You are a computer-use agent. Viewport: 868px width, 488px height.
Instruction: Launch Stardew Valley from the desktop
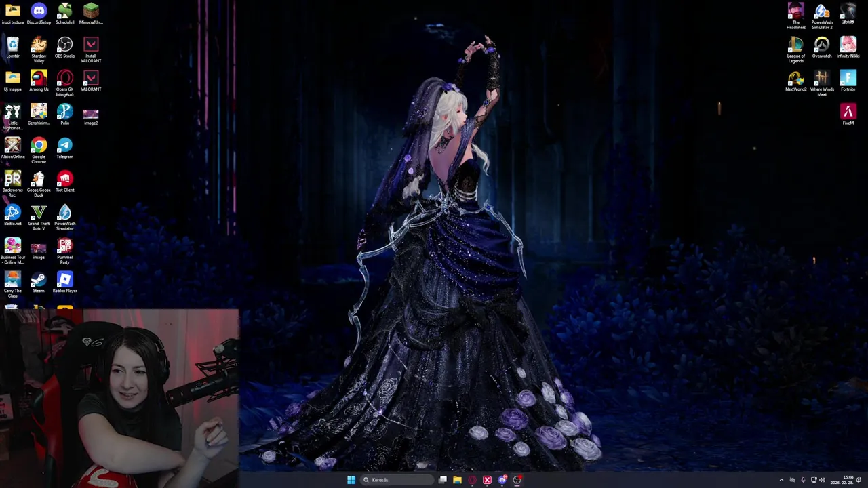click(39, 49)
